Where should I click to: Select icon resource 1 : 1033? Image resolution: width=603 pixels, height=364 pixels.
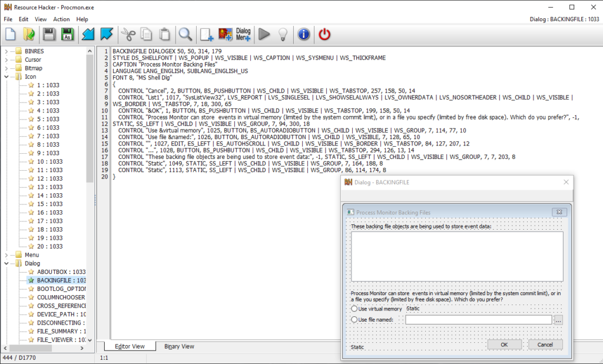(48, 85)
